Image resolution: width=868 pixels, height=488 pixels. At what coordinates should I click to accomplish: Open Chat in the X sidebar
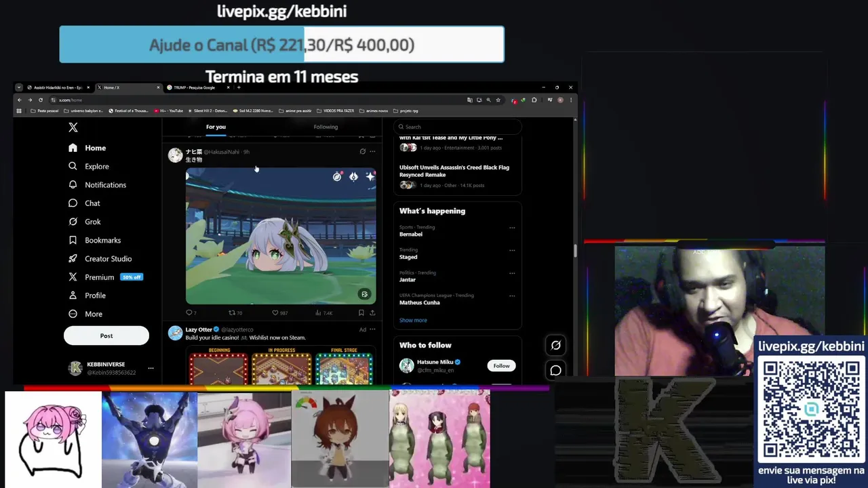84,203
